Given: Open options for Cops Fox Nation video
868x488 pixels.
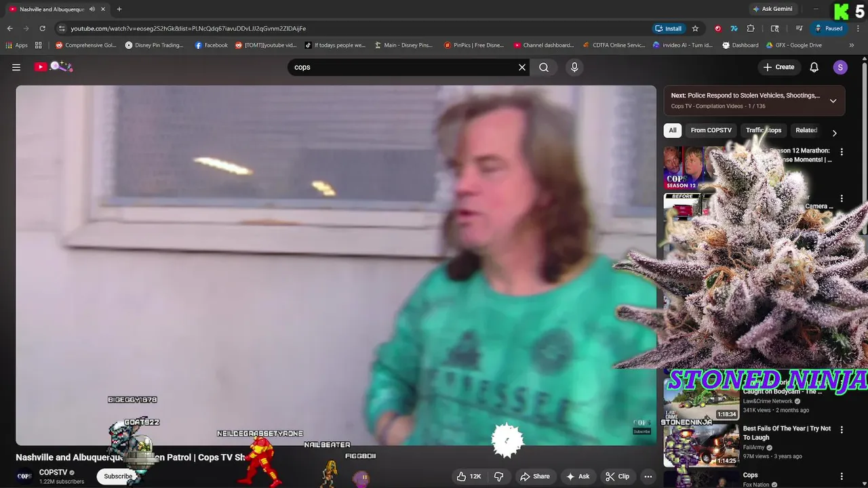Looking at the screenshot, I should pos(842,476).
